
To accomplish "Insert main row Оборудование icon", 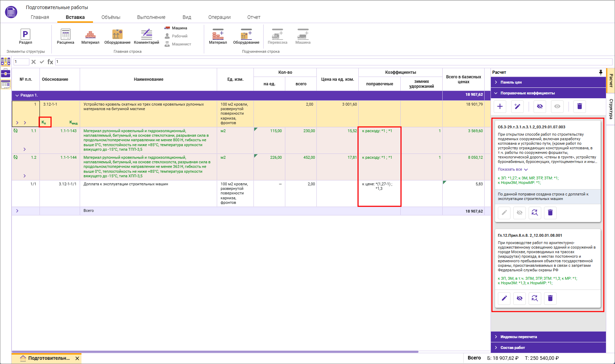I will [117, 37].
